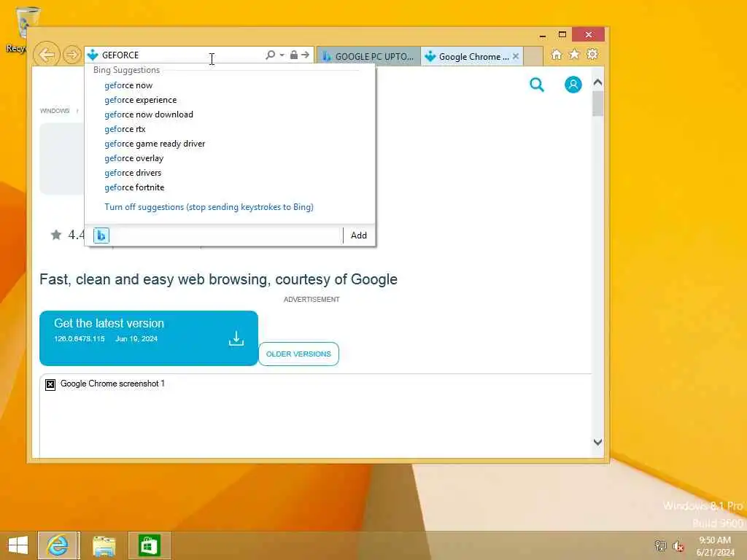Click the vertical scrollbar thumb

pos(598,104)
